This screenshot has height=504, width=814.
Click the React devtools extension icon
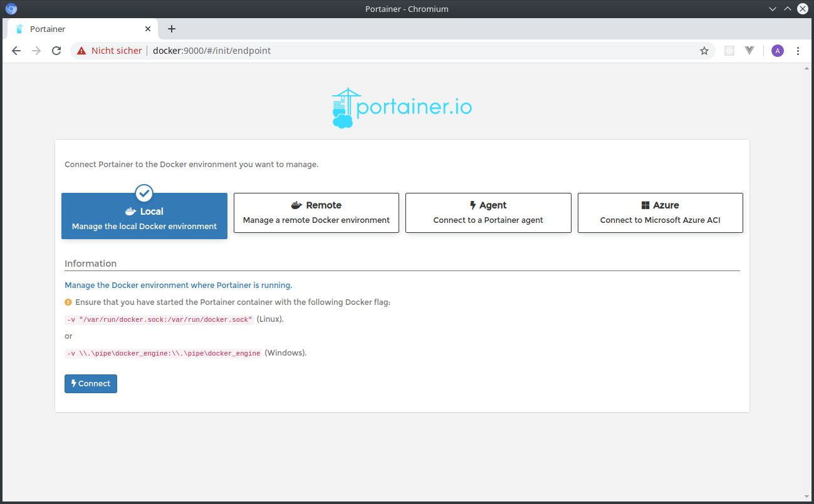coord(729,51)
